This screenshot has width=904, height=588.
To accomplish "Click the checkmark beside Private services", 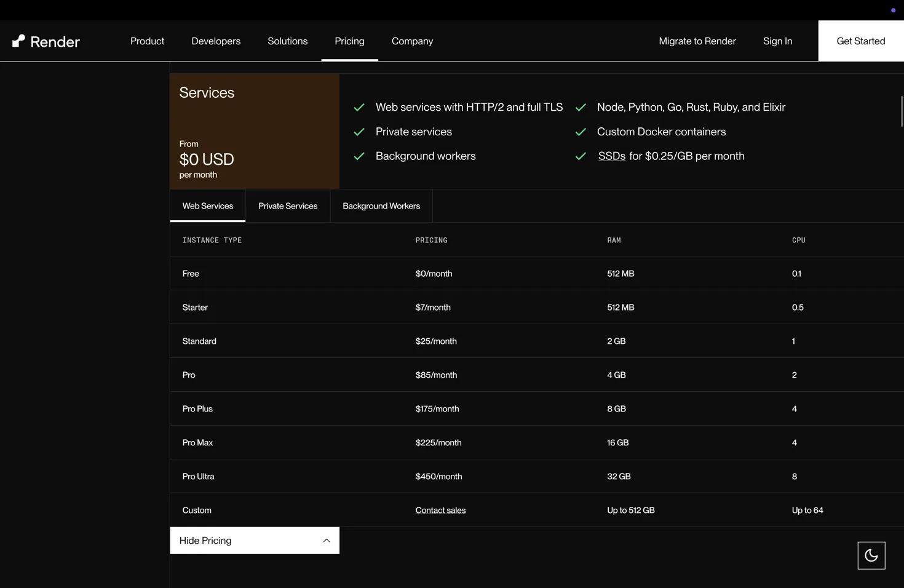I will 359,132.
